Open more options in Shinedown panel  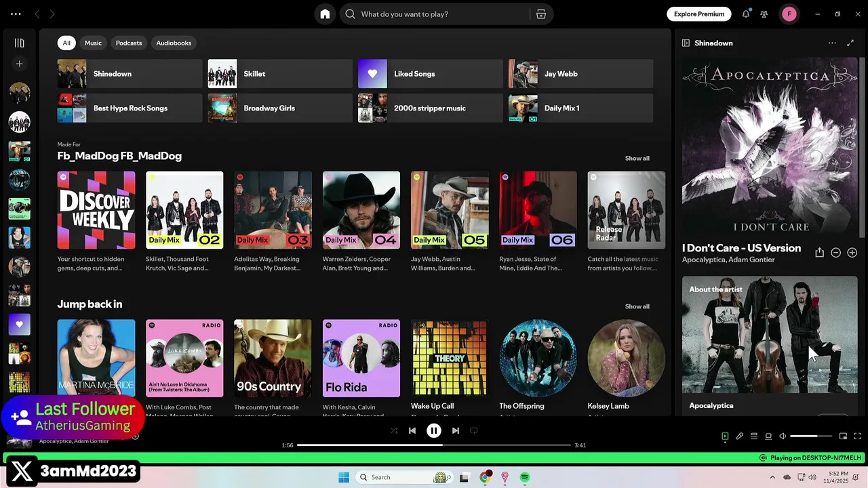pos(832,43)
